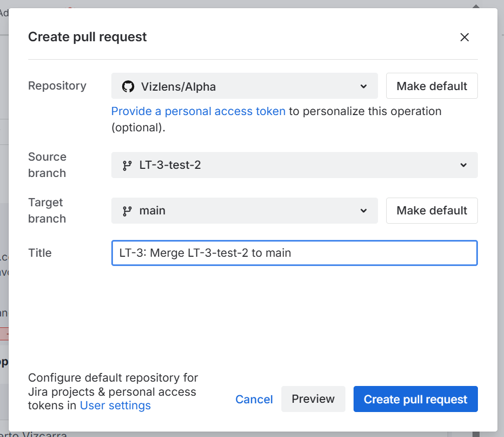Click the branch icon beside LT-3-test-2

tap(128, 165)
